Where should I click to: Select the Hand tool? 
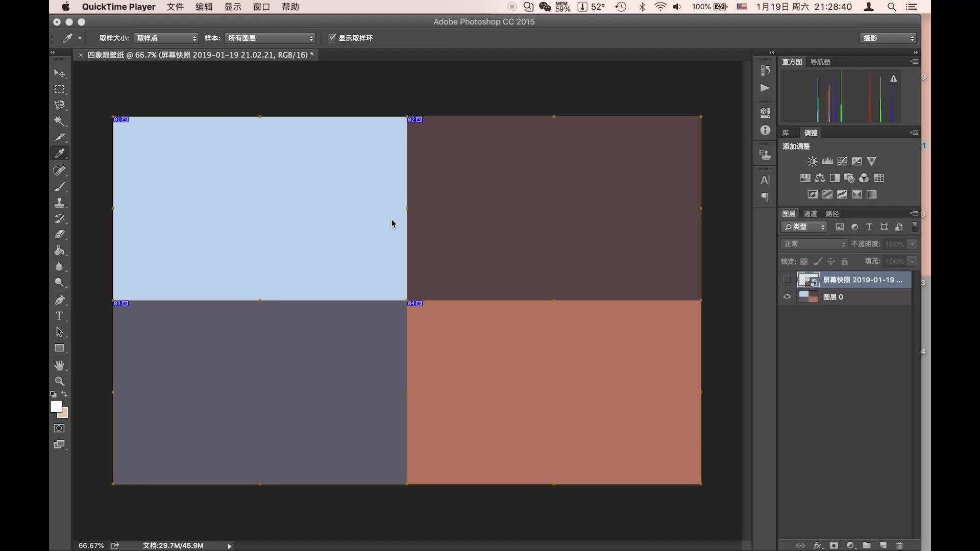(60, 365)
